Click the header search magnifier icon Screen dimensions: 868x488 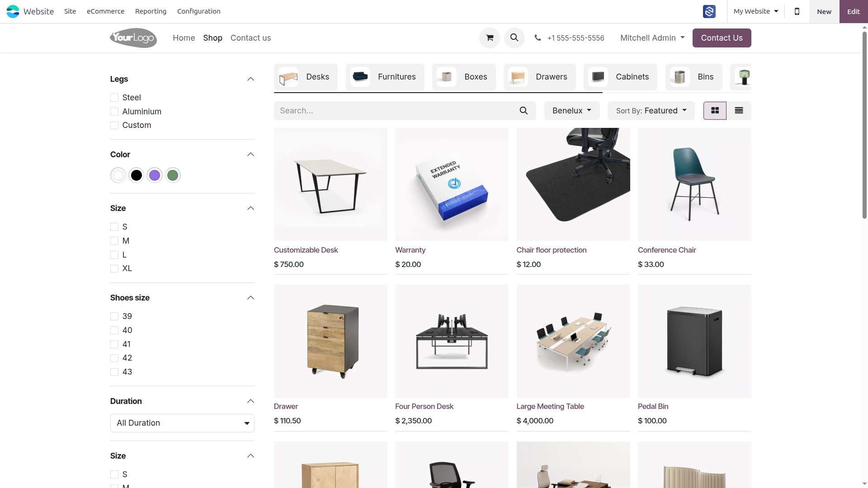[514, 38]
